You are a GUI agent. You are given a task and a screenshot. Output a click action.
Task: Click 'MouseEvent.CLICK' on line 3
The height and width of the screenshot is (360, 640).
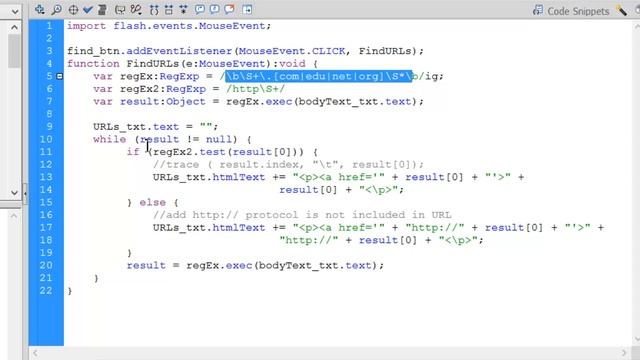[292, 51]
